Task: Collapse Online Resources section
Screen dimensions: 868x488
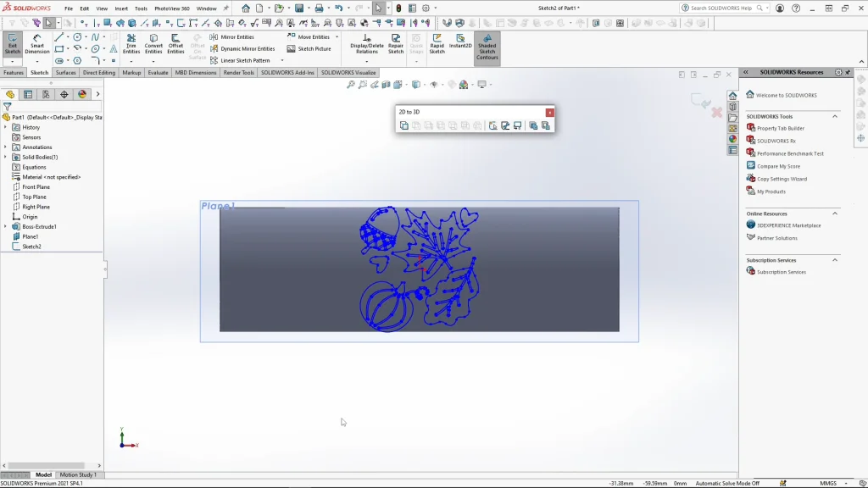Action: pos(835,213)
